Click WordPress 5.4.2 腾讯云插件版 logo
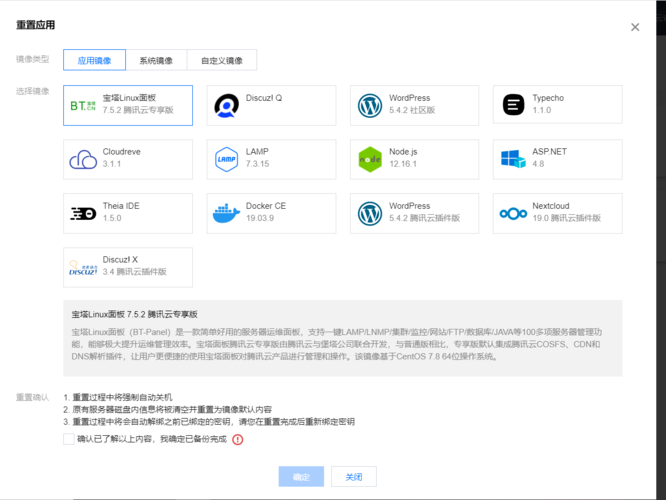This screenshot has height=500, width=666. pos(370,213)
